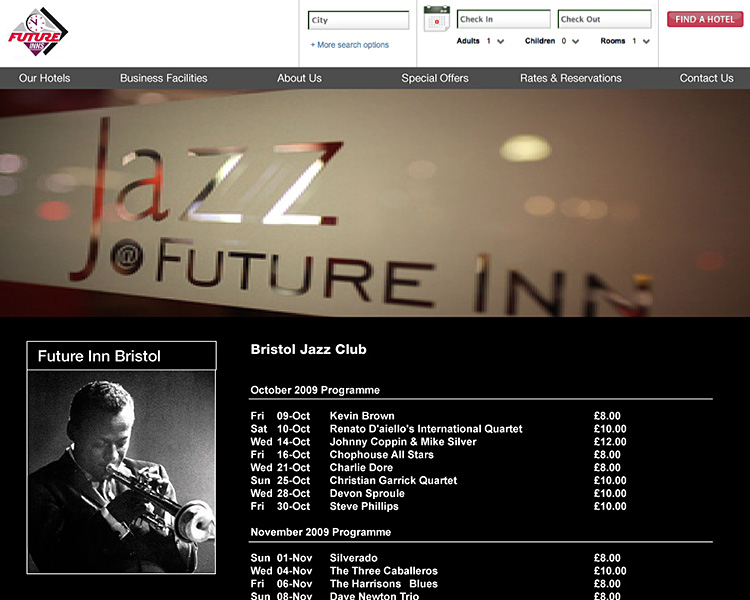Click the 25-Oct date cell
This screenshot has height=600, width=750.
pyautogui.click(x=293, y=480)
